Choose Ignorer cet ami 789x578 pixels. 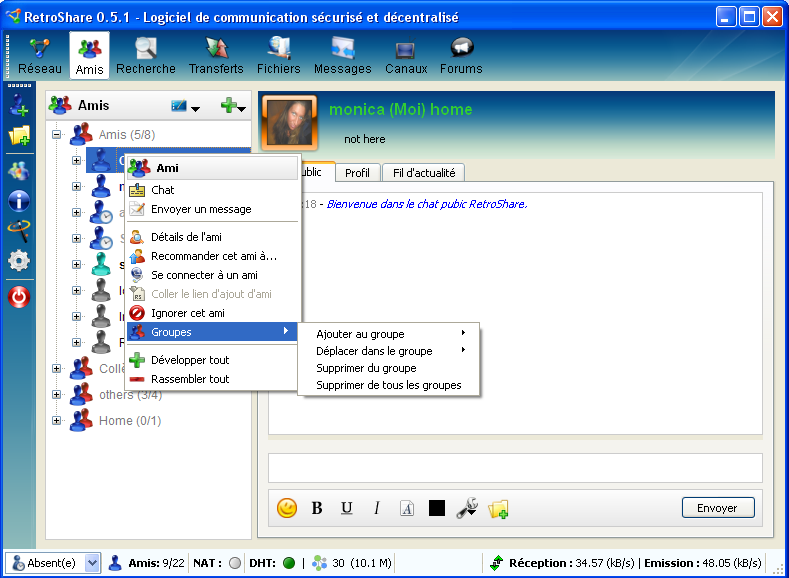point(212,313)
